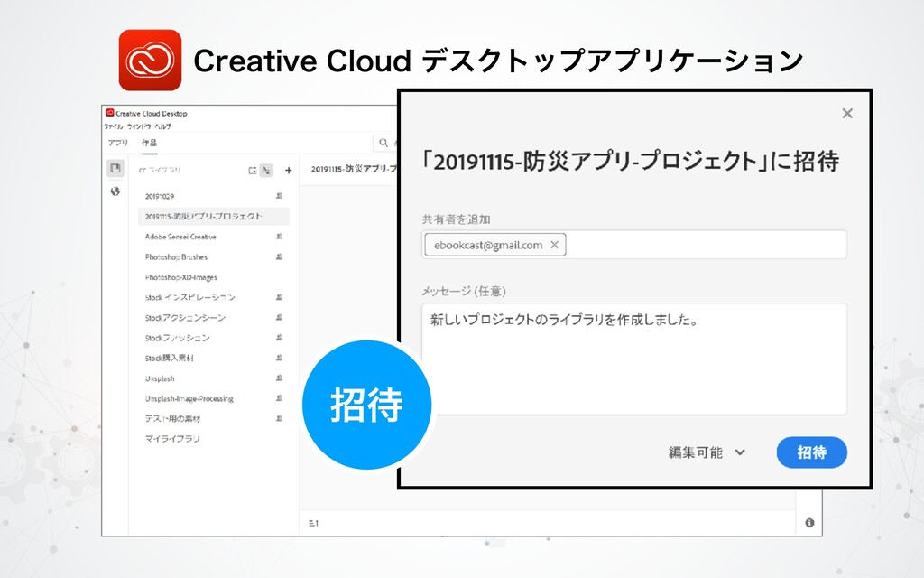Click the shared-user icon on the 20191029 row

pos(279,195)
